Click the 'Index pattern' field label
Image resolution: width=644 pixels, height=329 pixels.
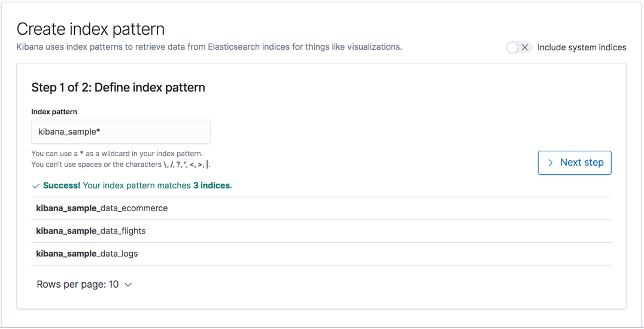pyautogui.click(x=54, y=112)
